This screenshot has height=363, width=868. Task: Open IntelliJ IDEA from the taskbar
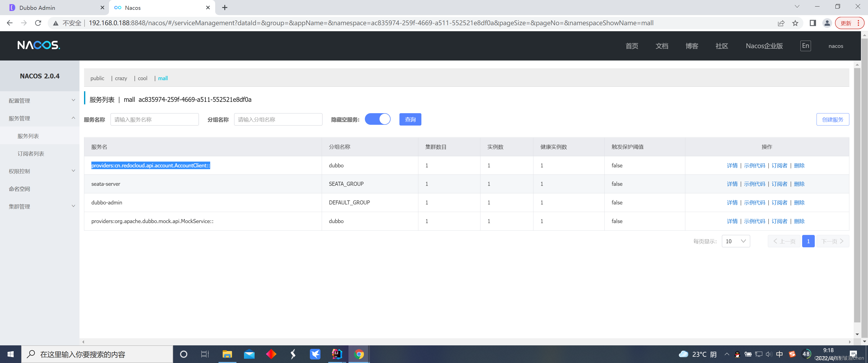pyautogui.click(x=337, y=354)
